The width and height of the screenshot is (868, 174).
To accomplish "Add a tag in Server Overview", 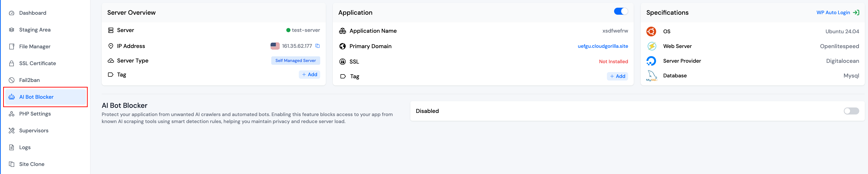I will pyautogui.click(x=309, y=74).
